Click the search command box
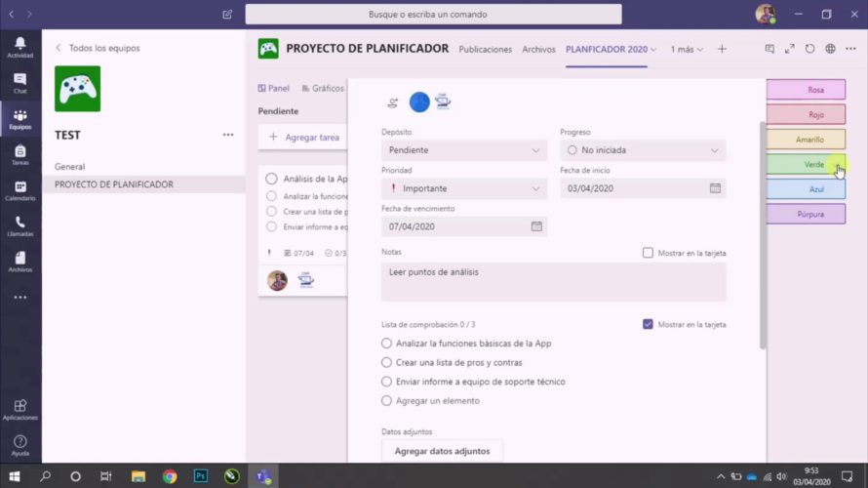 (x=433, y=15)
